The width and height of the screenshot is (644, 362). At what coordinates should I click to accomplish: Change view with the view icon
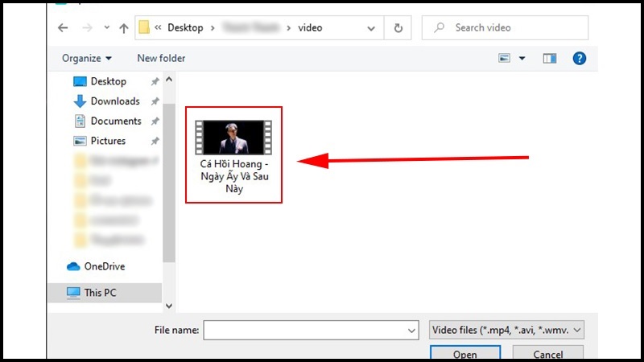pos(505,58)
